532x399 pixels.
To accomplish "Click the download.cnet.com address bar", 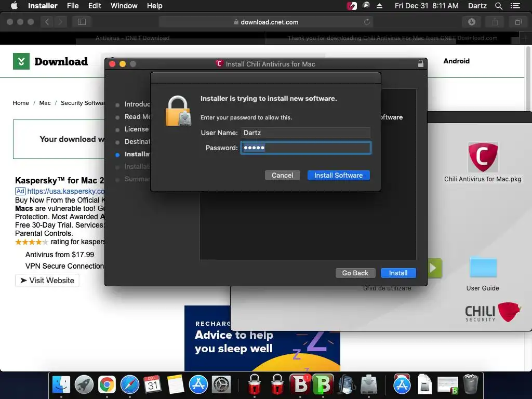I will [x=266, y=22].
